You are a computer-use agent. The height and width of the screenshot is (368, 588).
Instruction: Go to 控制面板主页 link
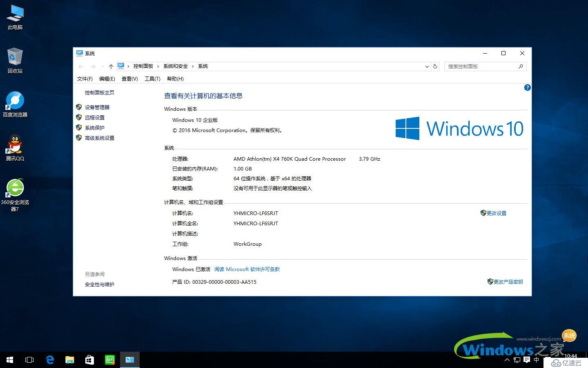click(x=100, y=93)
